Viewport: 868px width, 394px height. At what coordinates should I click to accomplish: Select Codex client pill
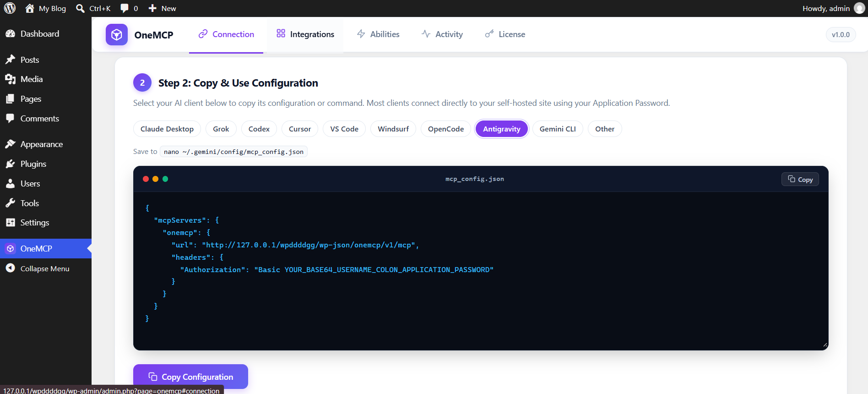259,129
